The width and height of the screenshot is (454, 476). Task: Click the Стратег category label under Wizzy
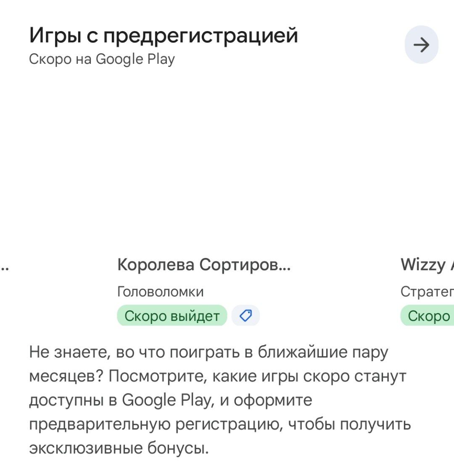click(427, 292)
